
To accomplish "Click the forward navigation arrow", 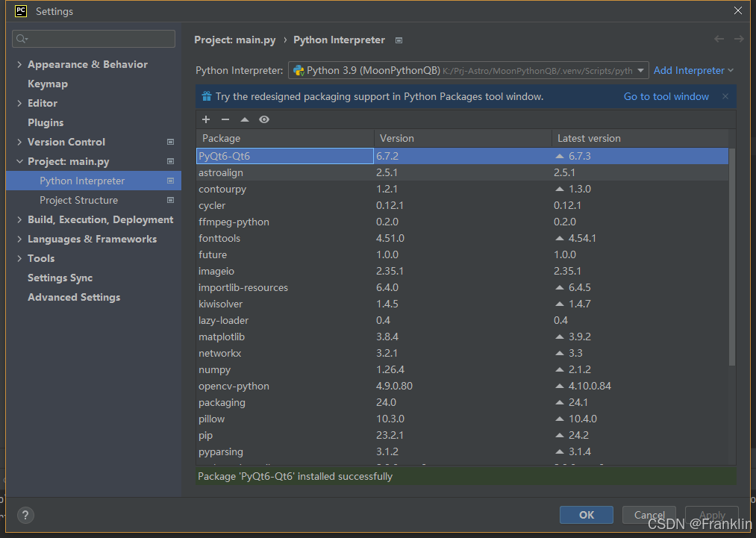I will click(737, 39).
